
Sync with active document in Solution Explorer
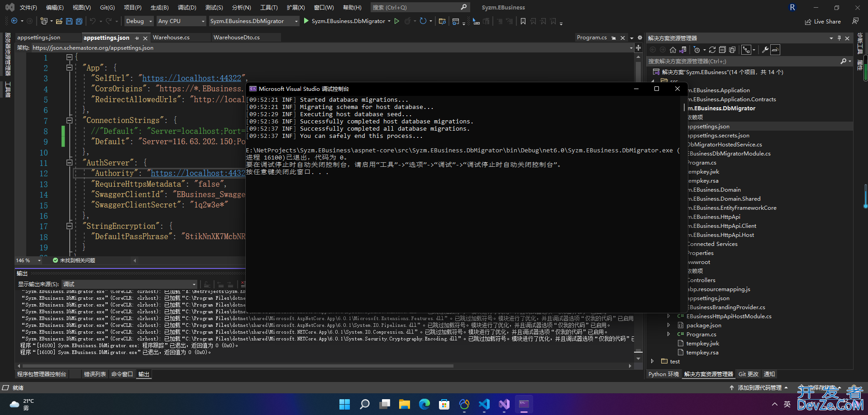[x=712, y=50]
